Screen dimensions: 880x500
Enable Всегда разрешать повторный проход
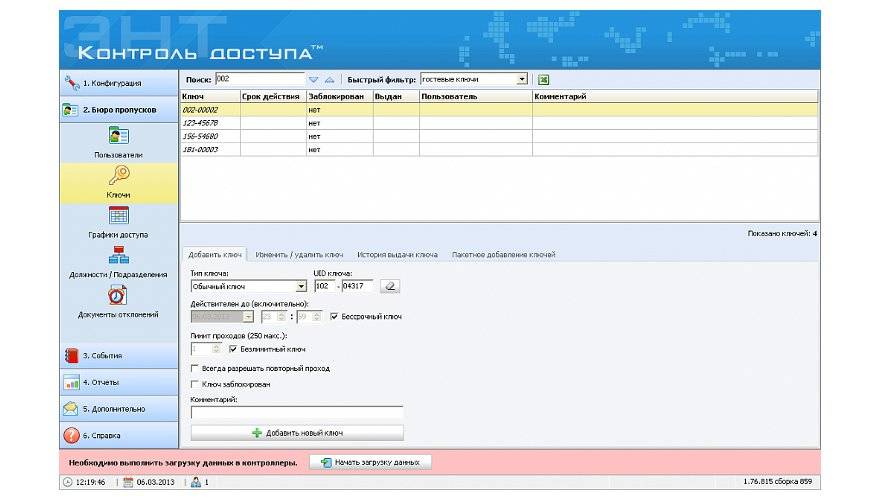194,369
